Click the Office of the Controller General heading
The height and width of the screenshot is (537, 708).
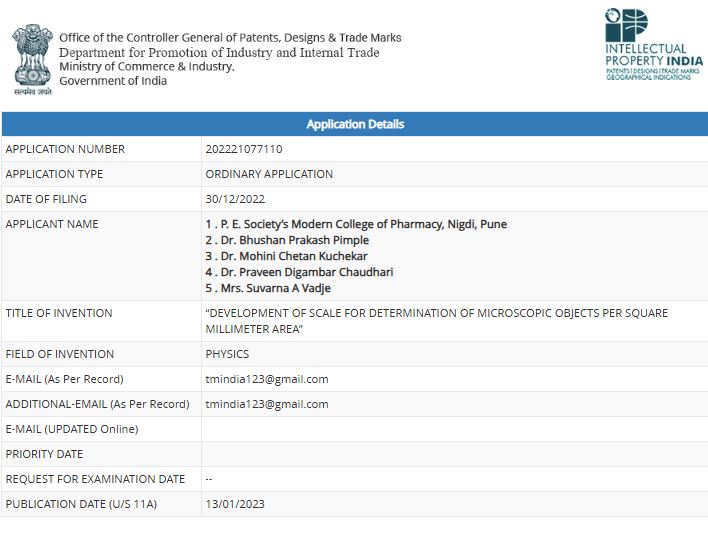(x=230, y=37)
